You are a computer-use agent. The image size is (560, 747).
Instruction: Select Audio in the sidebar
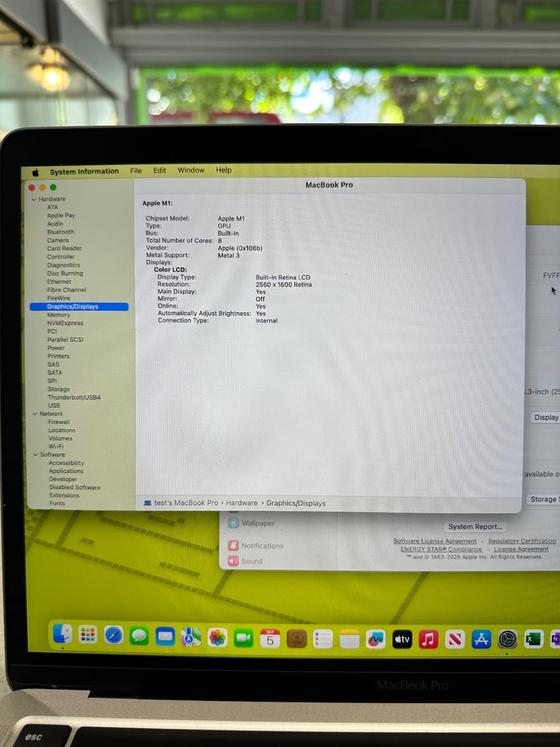[55, 223]
